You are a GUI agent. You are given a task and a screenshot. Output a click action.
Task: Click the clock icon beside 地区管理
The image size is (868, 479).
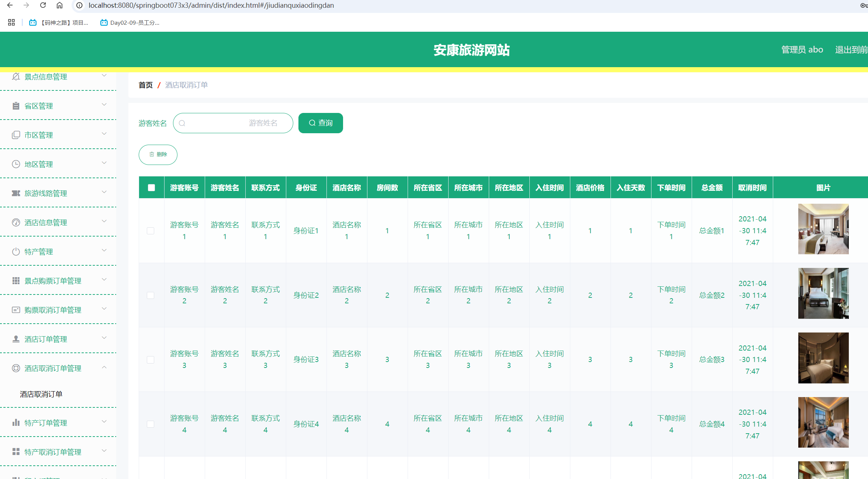point(16,164)
